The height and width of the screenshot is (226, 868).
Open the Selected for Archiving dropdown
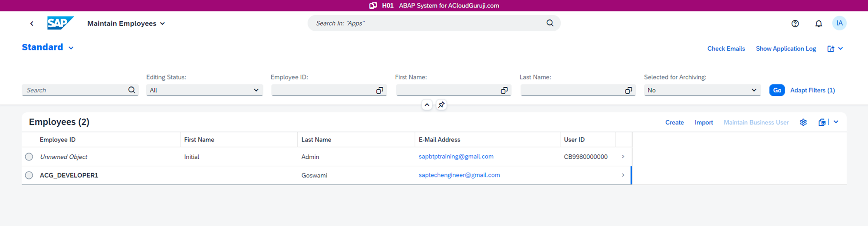tap(702, 90)
